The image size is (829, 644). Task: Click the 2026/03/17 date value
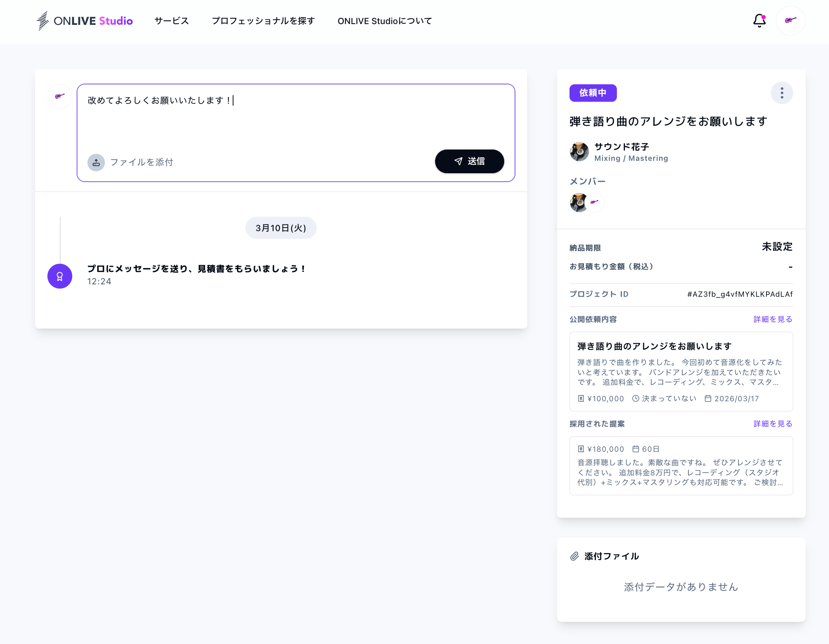(737, 399)
